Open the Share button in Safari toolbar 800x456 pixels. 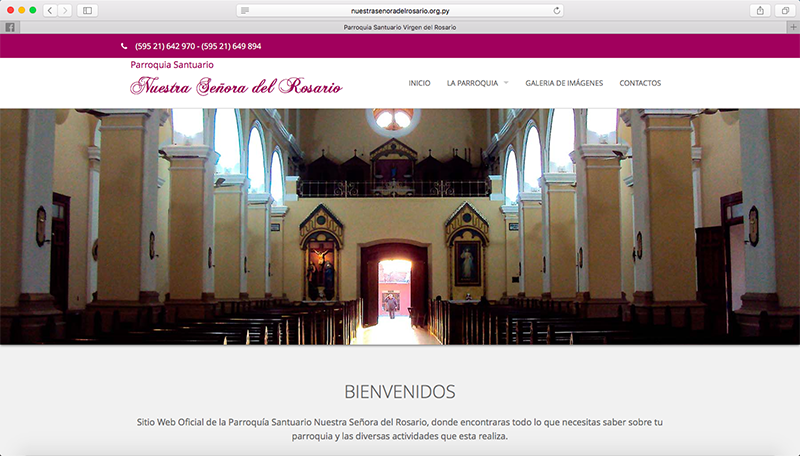click(760, 10)
